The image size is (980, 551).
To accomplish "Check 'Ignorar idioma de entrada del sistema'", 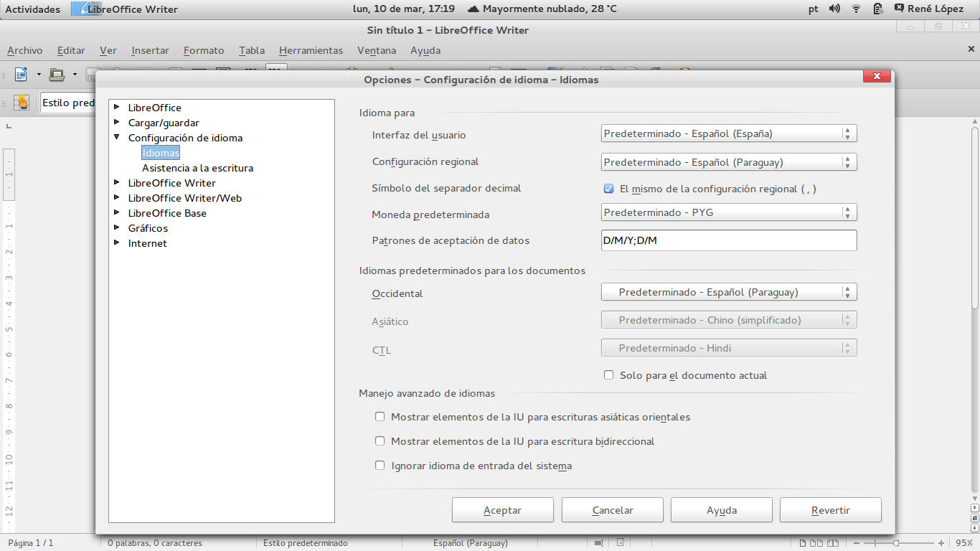I will coord(380,466).
